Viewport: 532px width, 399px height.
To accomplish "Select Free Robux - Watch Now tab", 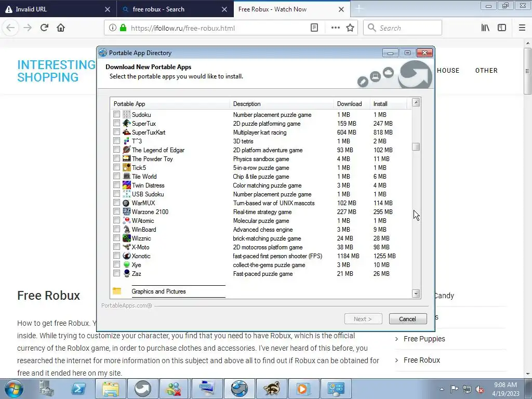I will tap(292, 9).
